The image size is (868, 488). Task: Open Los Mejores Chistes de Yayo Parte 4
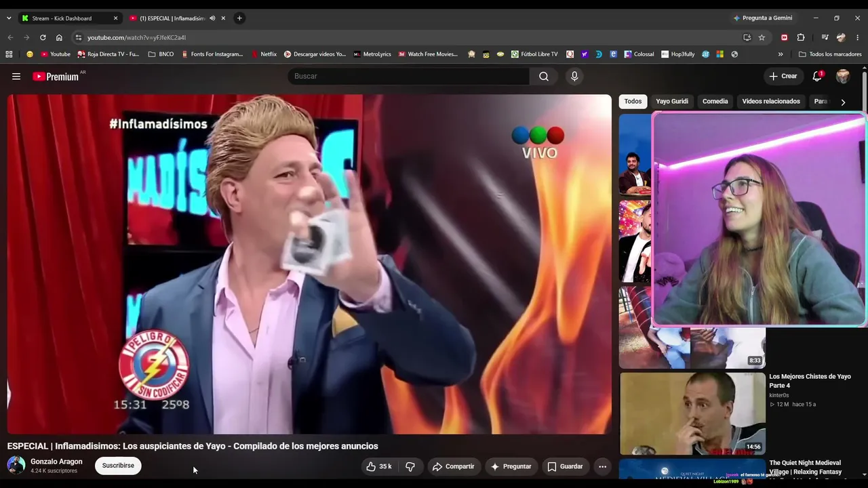810,381
